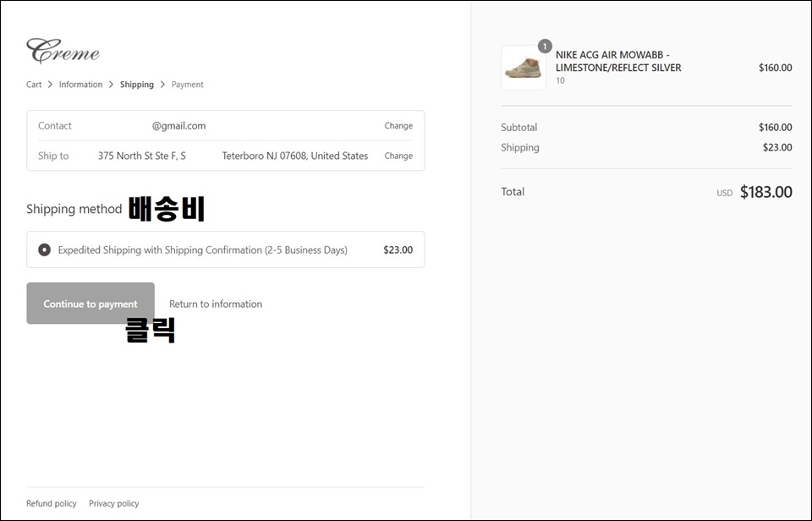Click the Subtotal $160.00 value
This screenshot has width=812, height=521.
pos(776,128)
